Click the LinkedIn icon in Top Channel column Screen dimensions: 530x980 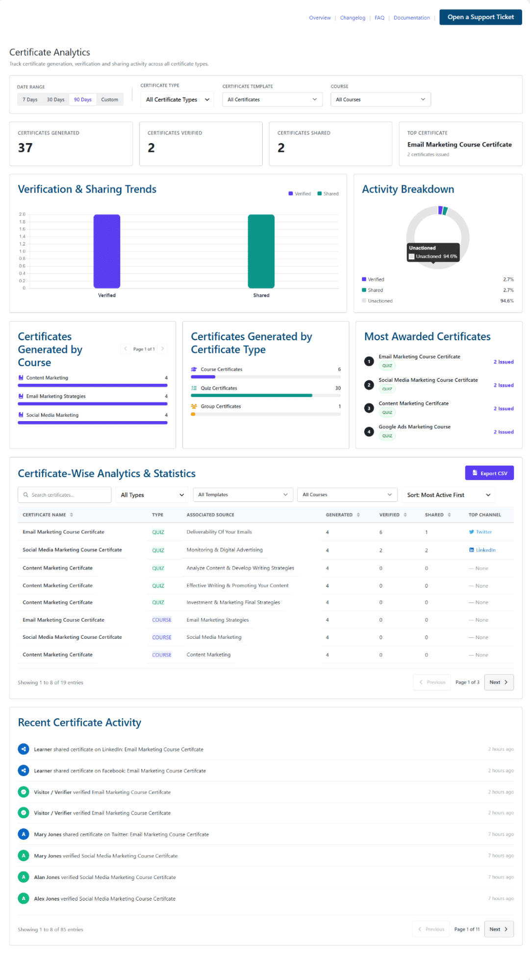pyautogui.click(x=471, y=550)
